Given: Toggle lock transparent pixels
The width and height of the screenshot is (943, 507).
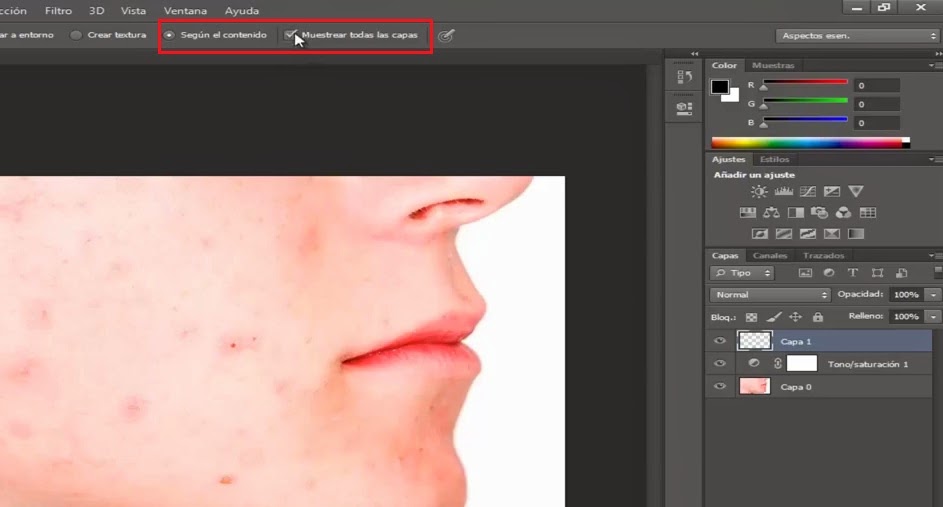Looking at the screenshot, I should click(751, 317).
